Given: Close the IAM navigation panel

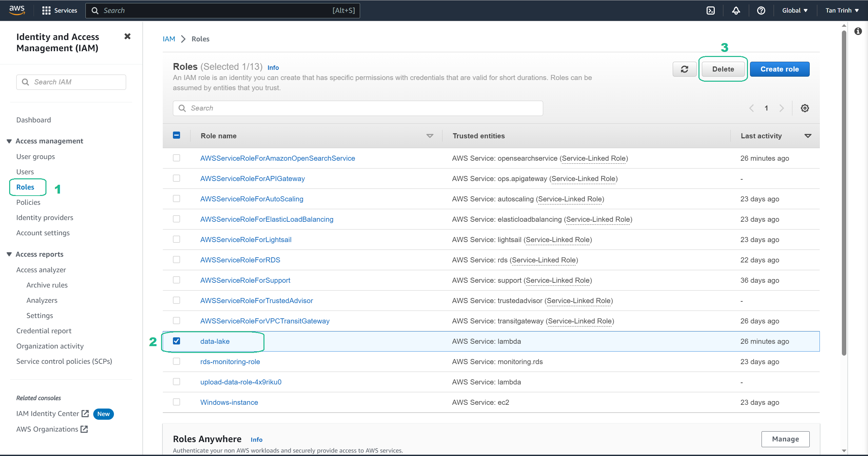Looking at the screenshot, I should 127,36.
